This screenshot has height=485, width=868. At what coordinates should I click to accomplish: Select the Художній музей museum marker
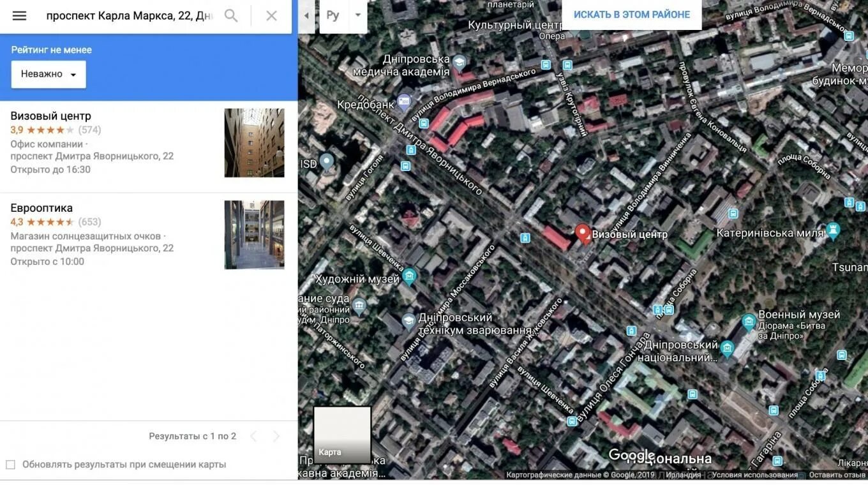pos(408,276)
